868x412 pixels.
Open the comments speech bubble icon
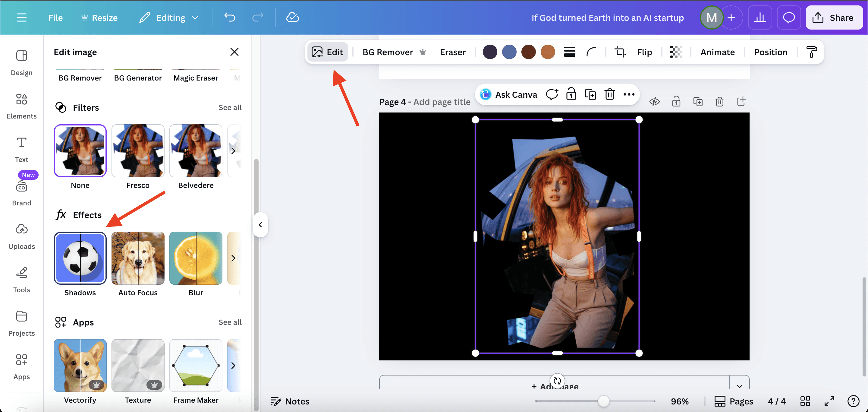pyautogui.click(x=788, y=17)
